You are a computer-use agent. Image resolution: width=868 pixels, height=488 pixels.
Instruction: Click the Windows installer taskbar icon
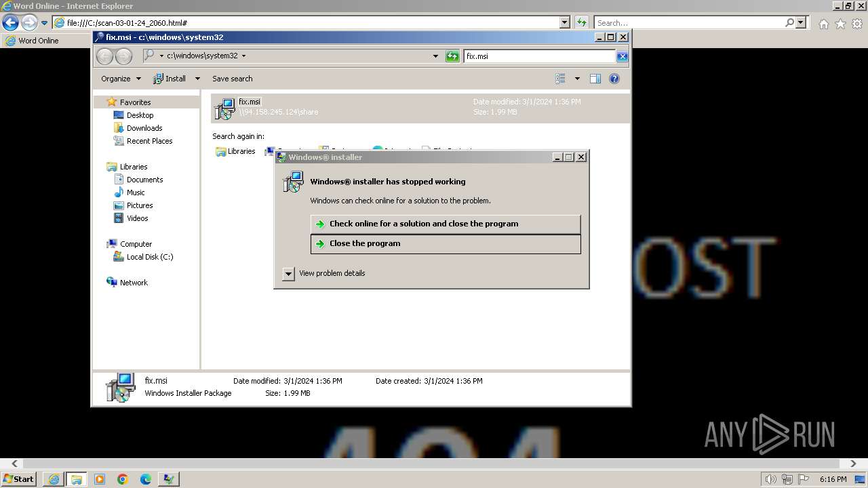169,479
